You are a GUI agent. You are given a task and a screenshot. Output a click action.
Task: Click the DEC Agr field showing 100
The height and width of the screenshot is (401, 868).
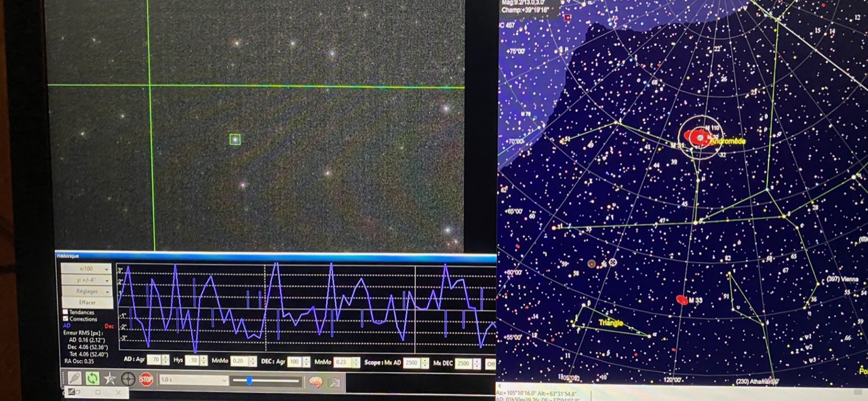(x=294, y=361)
